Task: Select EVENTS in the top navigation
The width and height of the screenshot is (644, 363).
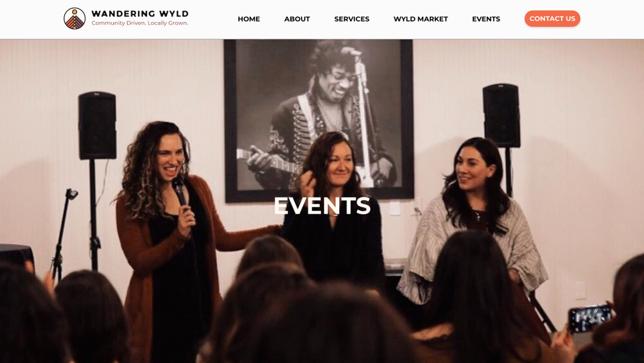Action: [x=486, y=19]
